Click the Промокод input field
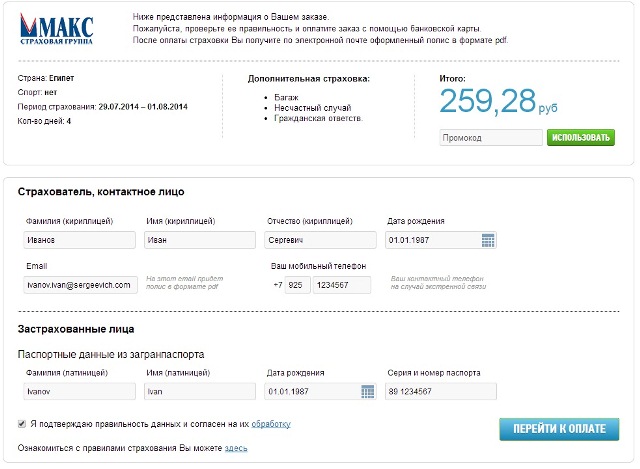 [490, 138]
